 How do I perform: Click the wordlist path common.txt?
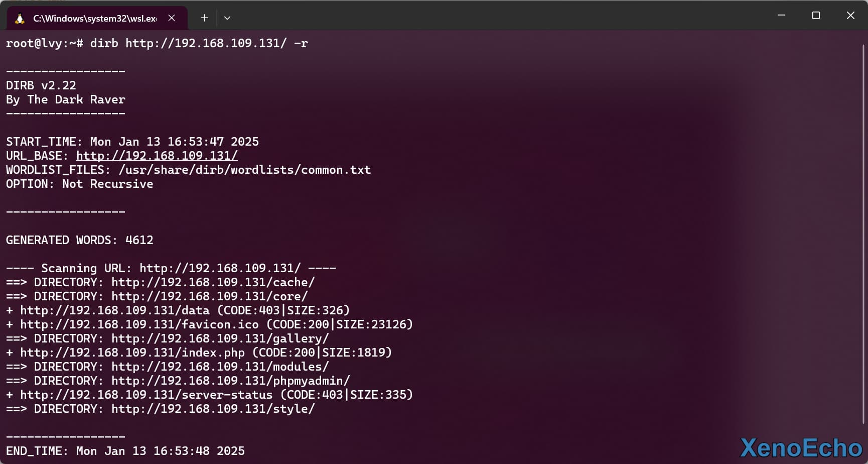[245, 170]
